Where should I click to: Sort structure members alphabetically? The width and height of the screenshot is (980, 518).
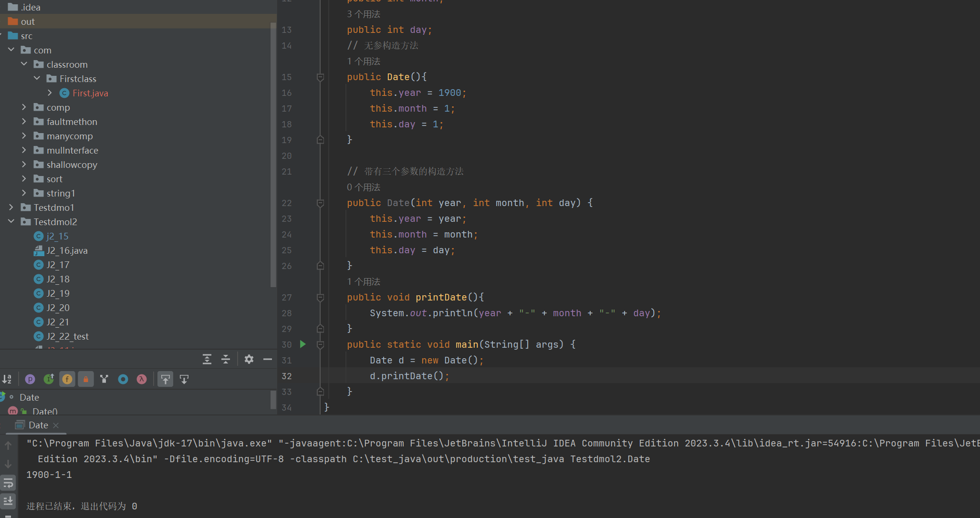point(7,379)
